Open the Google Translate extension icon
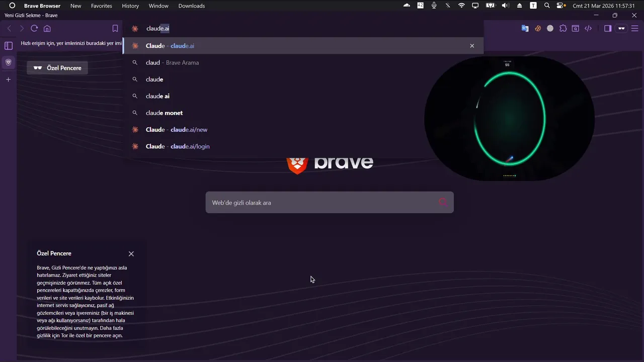The image size is (644, 362). pos(525,29)
